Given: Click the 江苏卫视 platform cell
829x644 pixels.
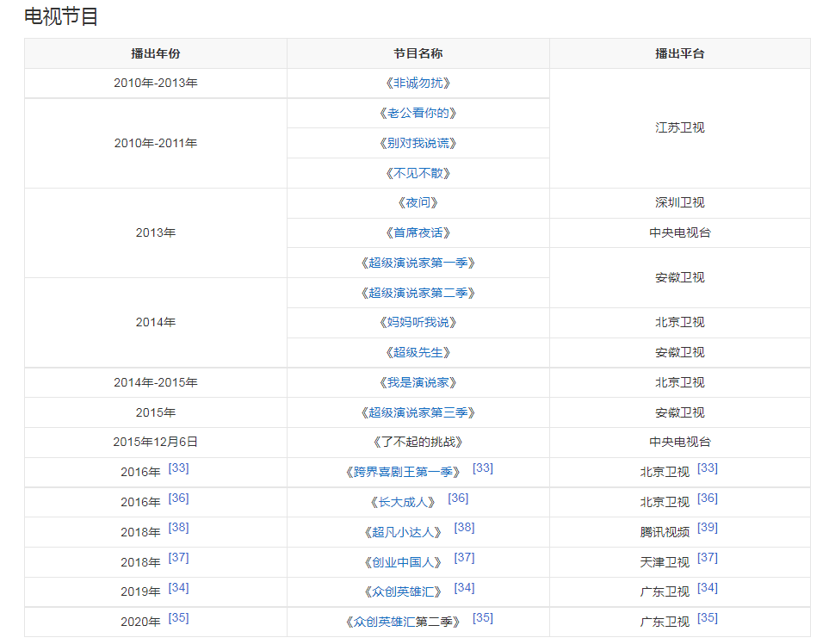Looking at the screenshot, I should click(x=679, y=128).
